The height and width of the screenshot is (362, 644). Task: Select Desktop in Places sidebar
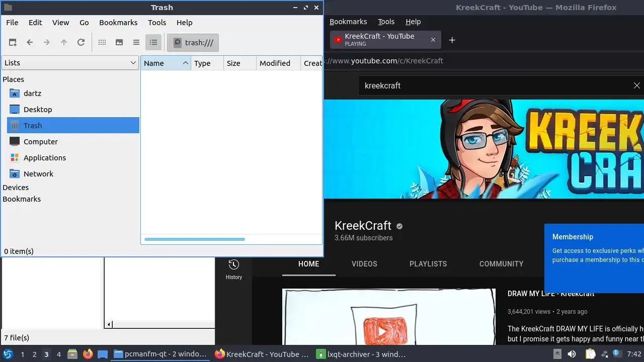[73, 110]
